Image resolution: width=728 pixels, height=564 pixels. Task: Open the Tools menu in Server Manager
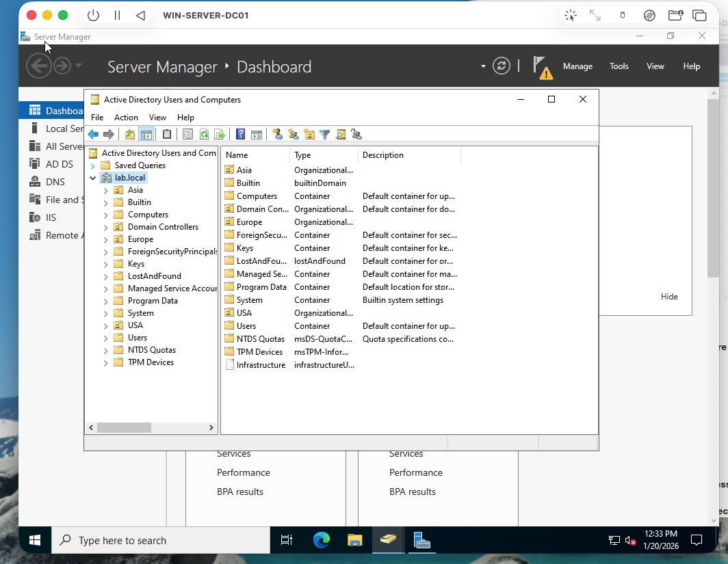click(x=619, y=66)
